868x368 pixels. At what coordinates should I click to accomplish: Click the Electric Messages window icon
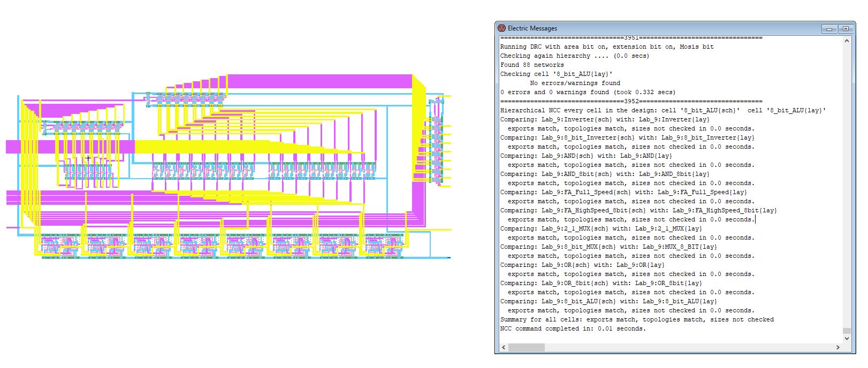pos(501,28)
